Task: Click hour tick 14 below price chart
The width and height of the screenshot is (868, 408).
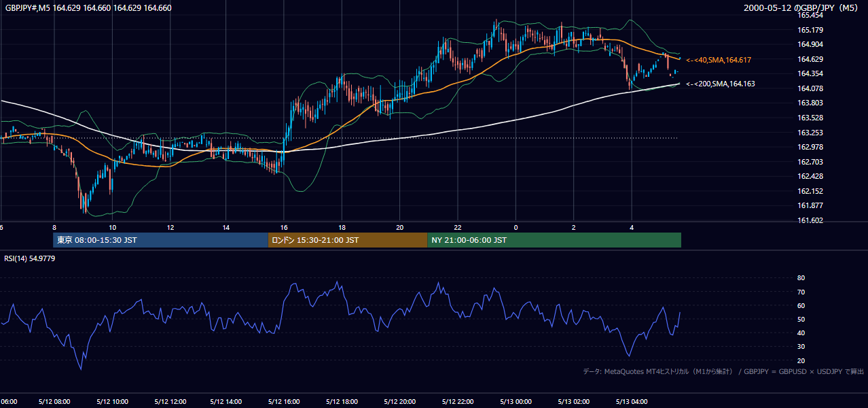Action: tap(227, 227)
